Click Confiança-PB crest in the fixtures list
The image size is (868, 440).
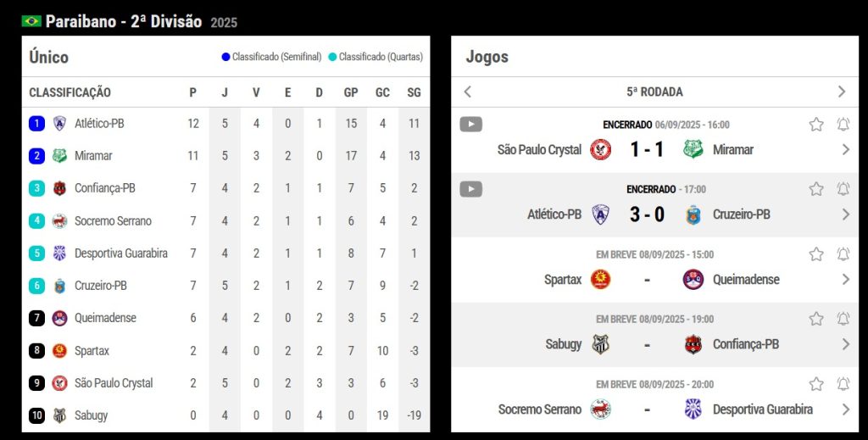pos(693,344)
